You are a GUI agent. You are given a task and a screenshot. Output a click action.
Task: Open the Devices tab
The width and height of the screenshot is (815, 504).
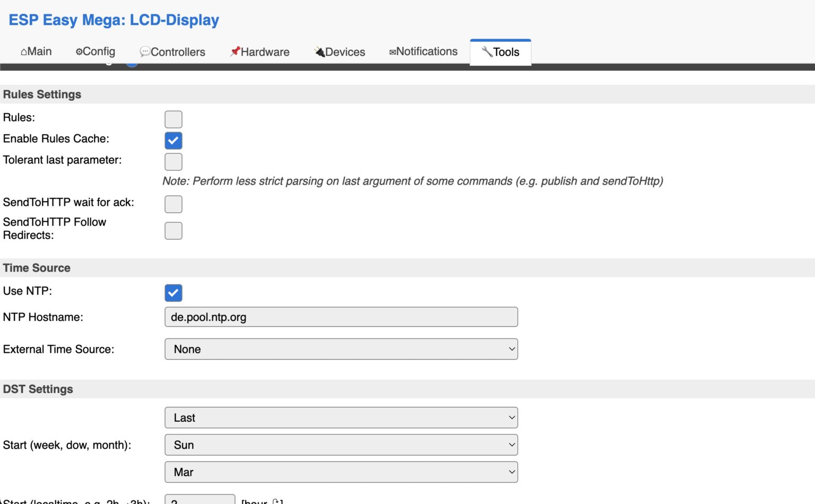click(340, 51)
